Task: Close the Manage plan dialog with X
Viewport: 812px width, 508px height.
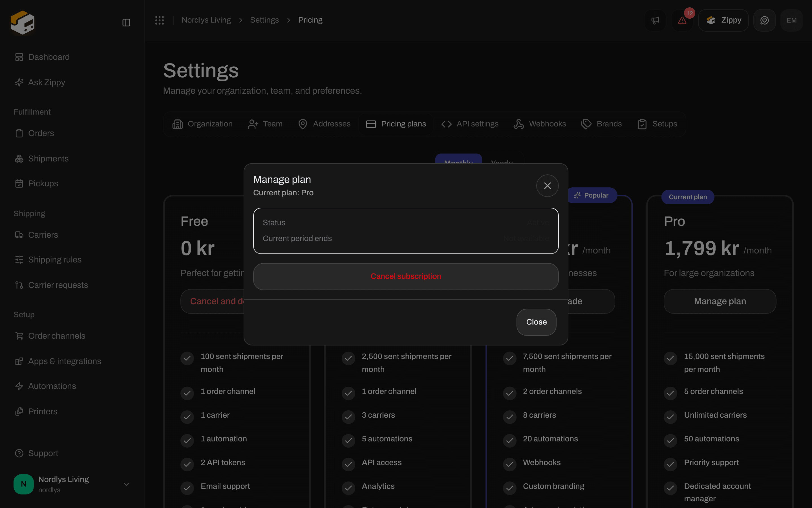Action: (547, 186)
